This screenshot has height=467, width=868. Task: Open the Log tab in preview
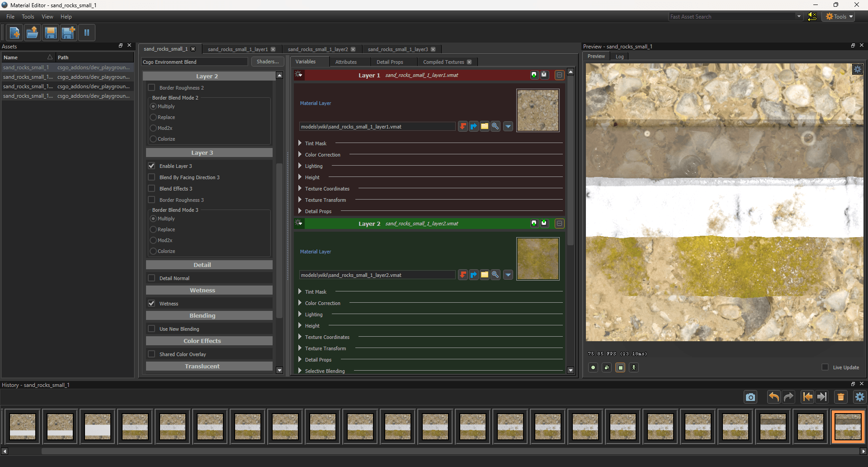[x=620, y=57]
